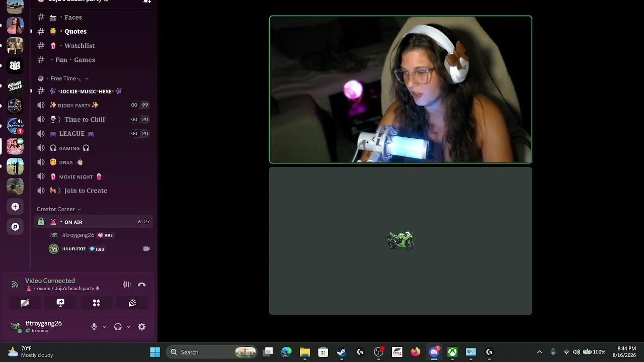Toggle your camera on or off
The width and height of the screenshot is (644, 362).
25,303
